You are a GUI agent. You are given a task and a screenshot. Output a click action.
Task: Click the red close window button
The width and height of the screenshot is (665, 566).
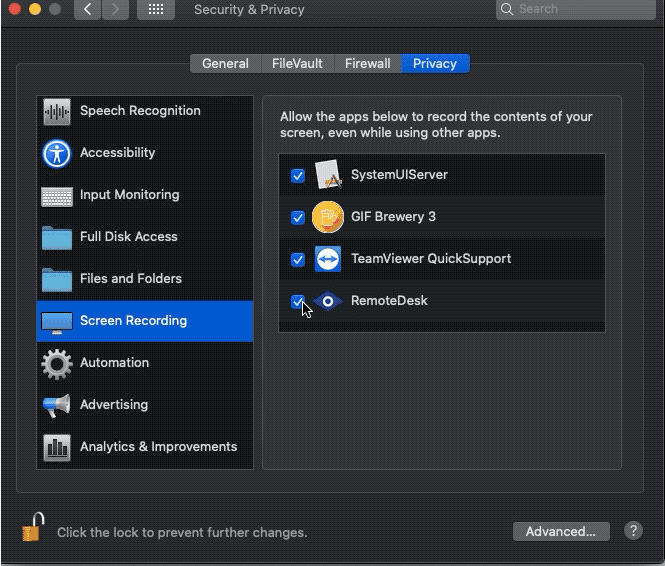click(14, 9)
